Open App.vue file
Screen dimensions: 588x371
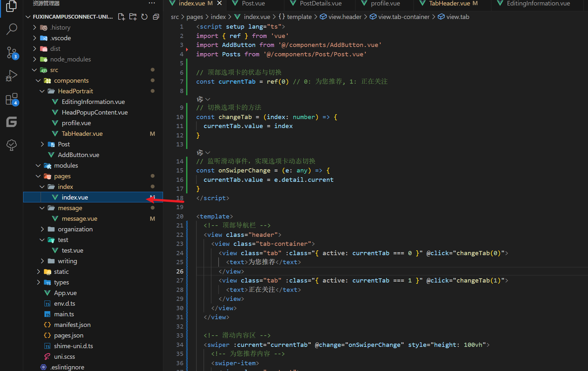click(93, 293)
